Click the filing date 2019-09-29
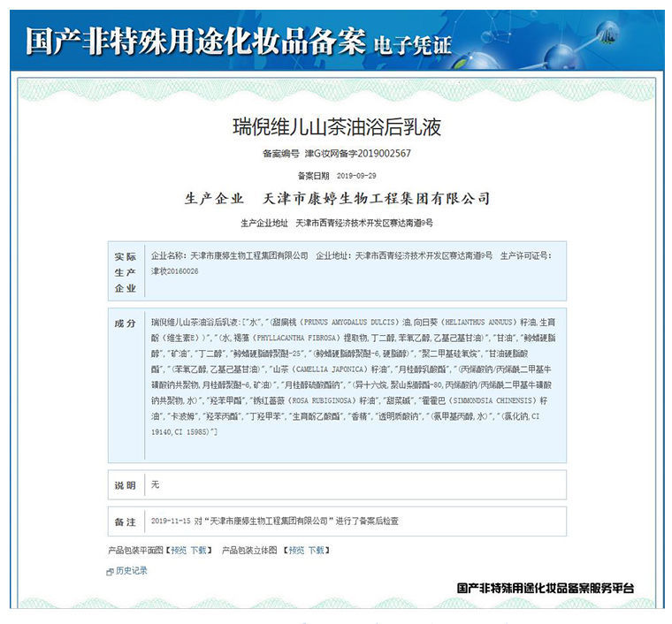The width and height of the screenshot is (672, 624). (356, 176)
